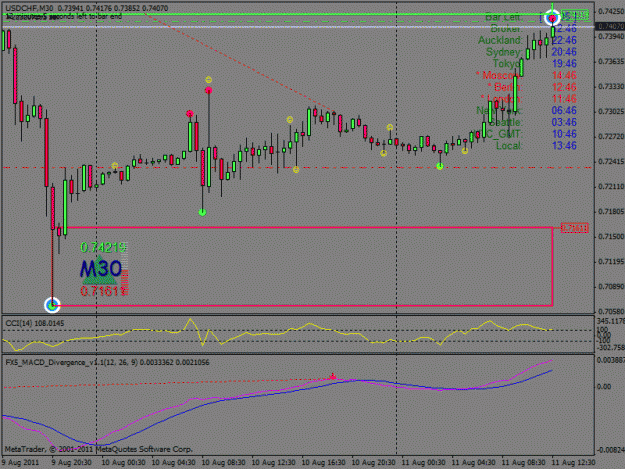This screenshot has width=625, height=469.
Task: Click the green dot below the 10 Aug 08:30 candle
Action: click(x=202, y=212)
